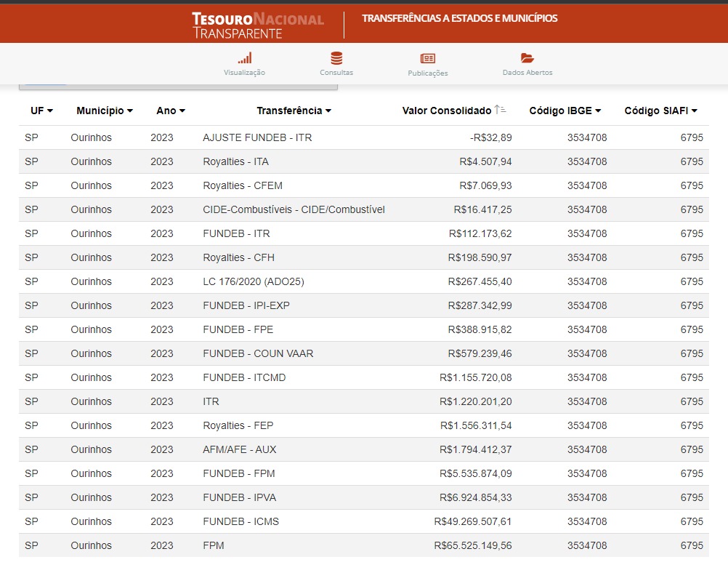
Task: Select the AJUSTE FUNDEB - ITR cell
Action: [x=257, y=137]
